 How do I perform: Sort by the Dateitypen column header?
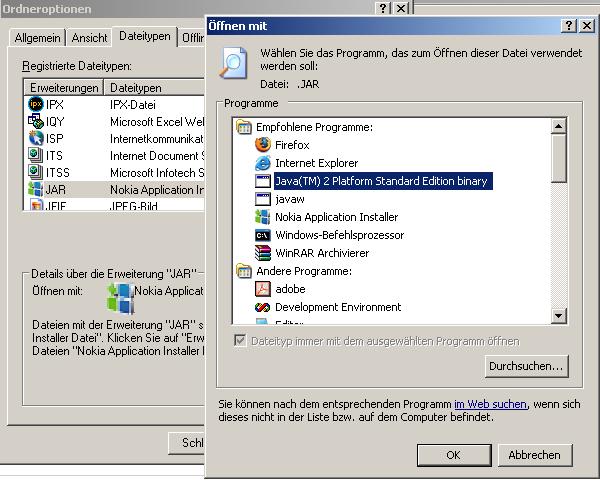pyautogui.click(x=155, y=88)
